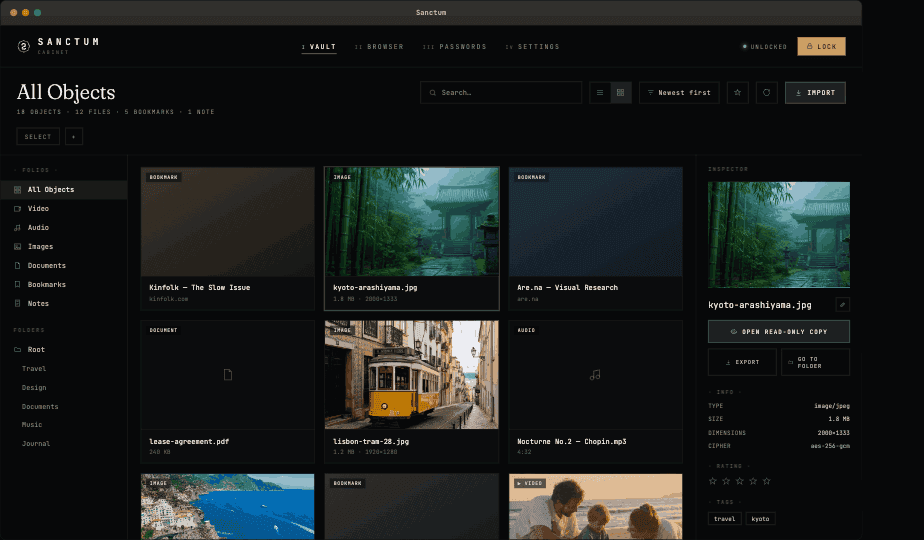This screenshot has width=924, height=540.
Task: Switch to grid view layout
Action: (621, 93)
